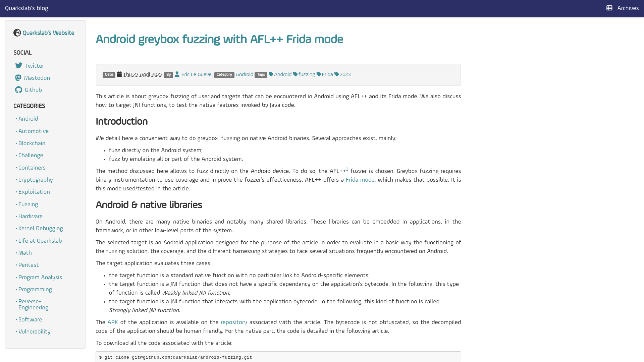The image size is (644, 362).
Task: Expand the Reverse-Engineering category
Action: [x=33, y=305]
